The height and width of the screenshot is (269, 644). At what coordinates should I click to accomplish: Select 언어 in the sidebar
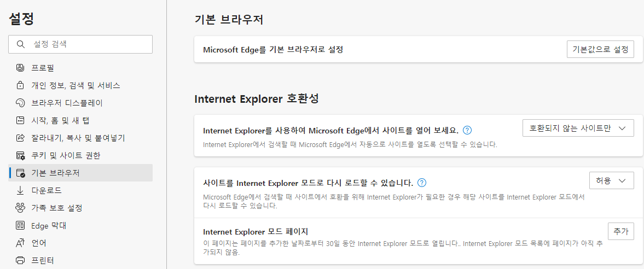click(80, 243)
